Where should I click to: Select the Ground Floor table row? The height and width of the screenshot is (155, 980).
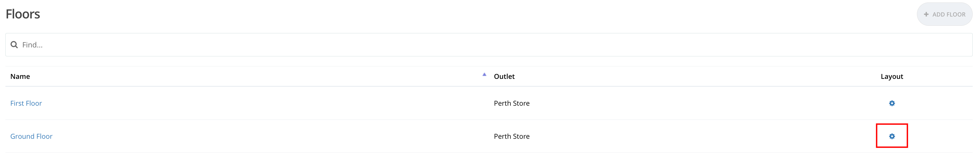(266, 136)
